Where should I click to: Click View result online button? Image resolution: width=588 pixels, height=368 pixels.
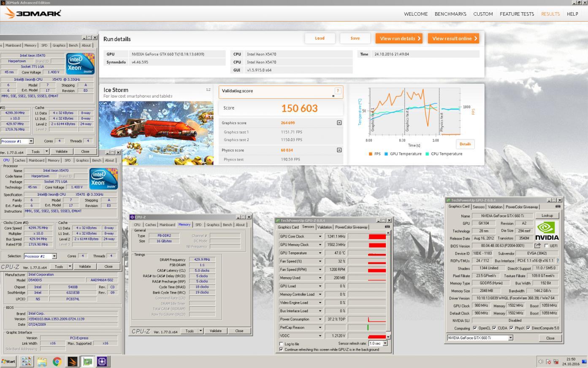pyautogui.click(x=454, y=38)
